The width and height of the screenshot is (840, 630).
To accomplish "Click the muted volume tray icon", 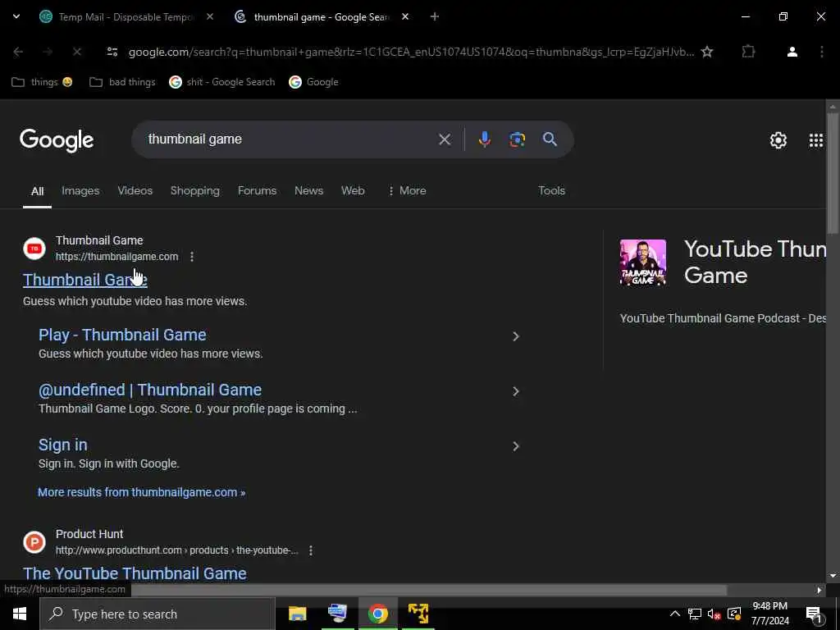I will (x=714, y=614).
